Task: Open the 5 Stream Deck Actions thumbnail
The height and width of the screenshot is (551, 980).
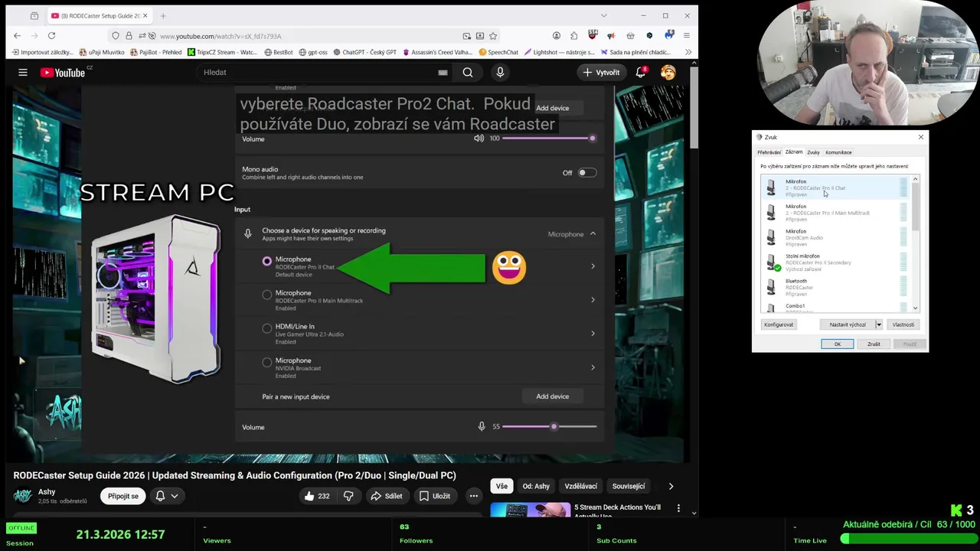Action: coord(530,509)
